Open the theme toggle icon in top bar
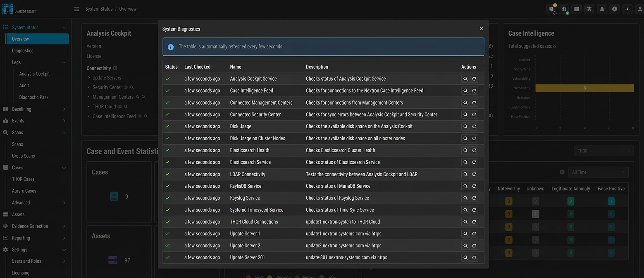The image size is (644, 278). point(627,9)
